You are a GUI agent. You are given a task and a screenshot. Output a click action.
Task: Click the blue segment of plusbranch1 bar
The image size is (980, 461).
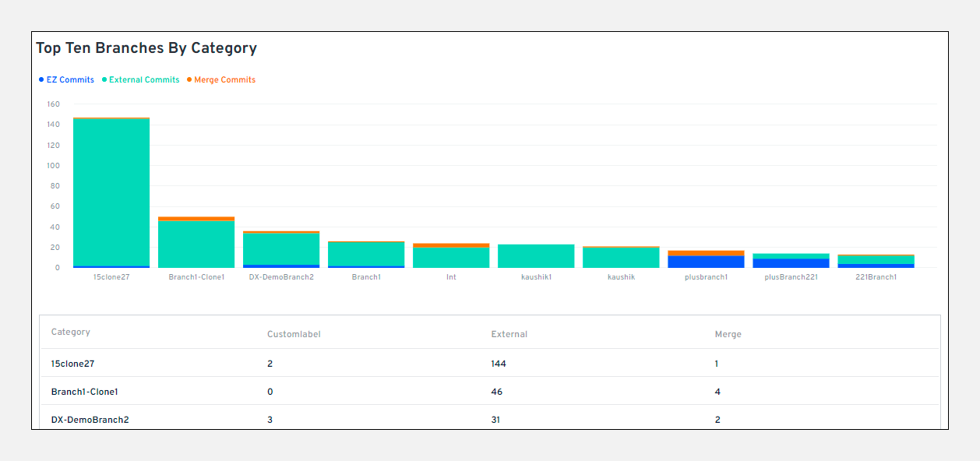pyautogui.click(x=706, y=260)
